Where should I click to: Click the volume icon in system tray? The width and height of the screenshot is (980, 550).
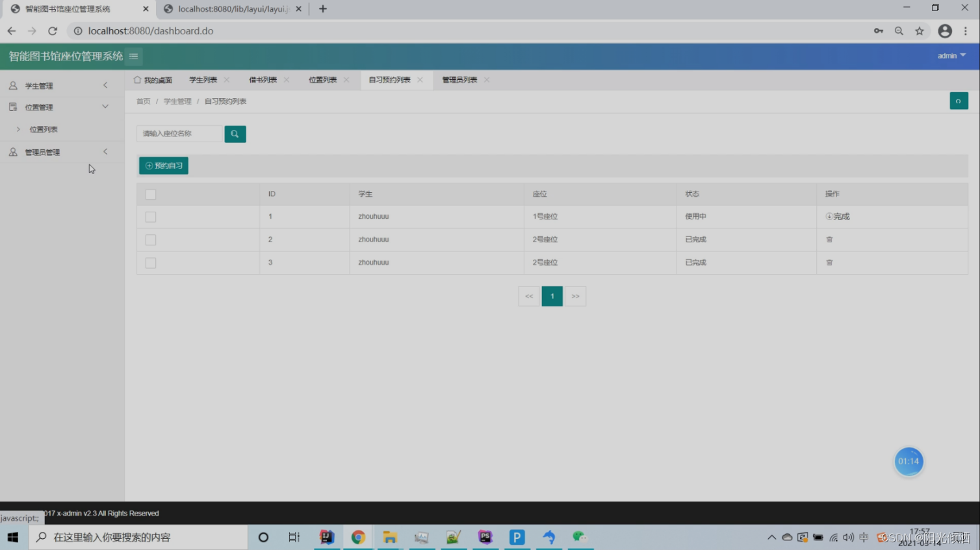pyautogui.click(x=849, y=537)
